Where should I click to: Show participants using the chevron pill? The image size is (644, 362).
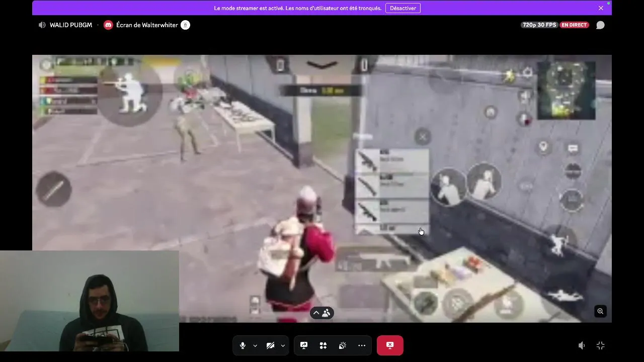(x=321, y=313)
